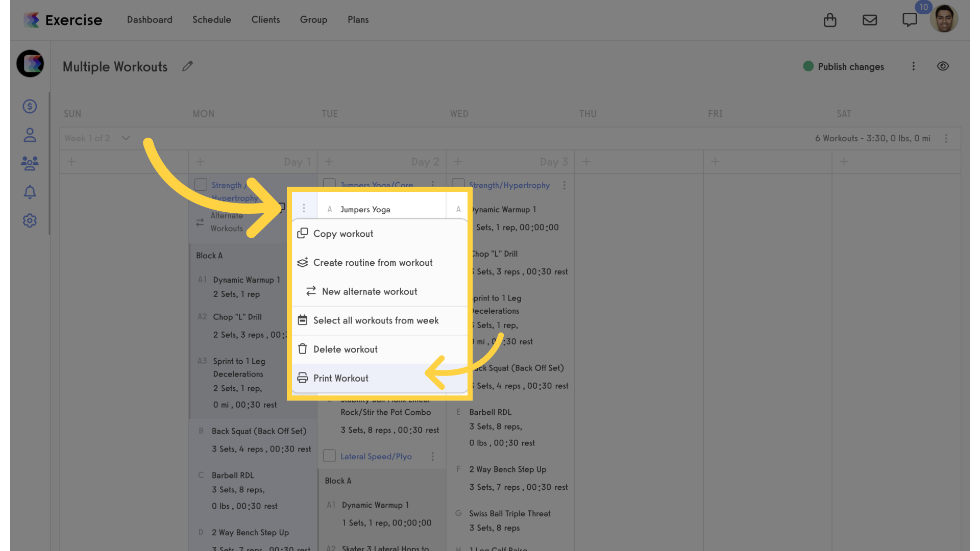Click Alternate Workouts label
The height and width of the screenshot is (551, 980).
pos(227,222)
